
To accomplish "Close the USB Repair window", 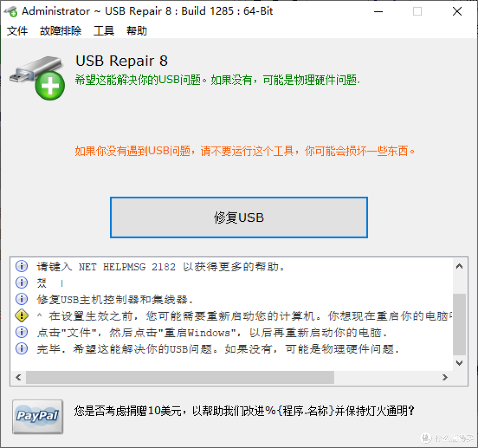I will 457,12.
